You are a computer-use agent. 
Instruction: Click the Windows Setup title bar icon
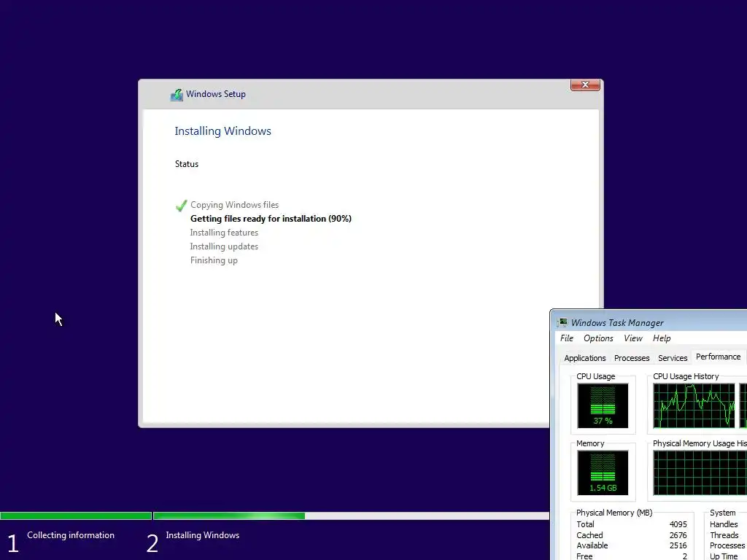(x=177, y=95)
